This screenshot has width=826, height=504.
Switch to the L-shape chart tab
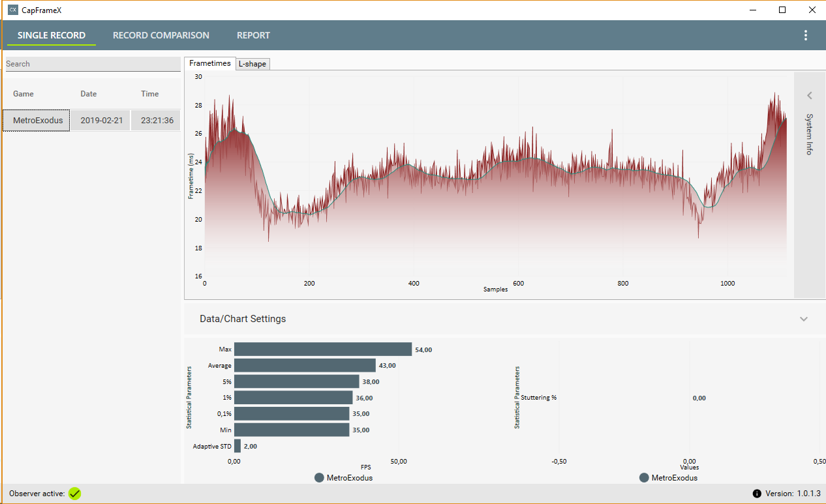[x=252, y=64]
